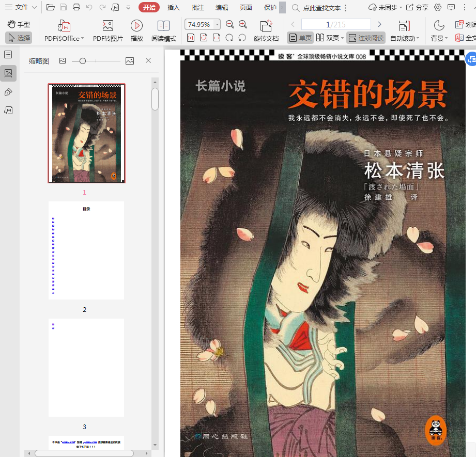Expand the 双页 dropdown arrow
476x457 pixels.
[x=342, y=38]
